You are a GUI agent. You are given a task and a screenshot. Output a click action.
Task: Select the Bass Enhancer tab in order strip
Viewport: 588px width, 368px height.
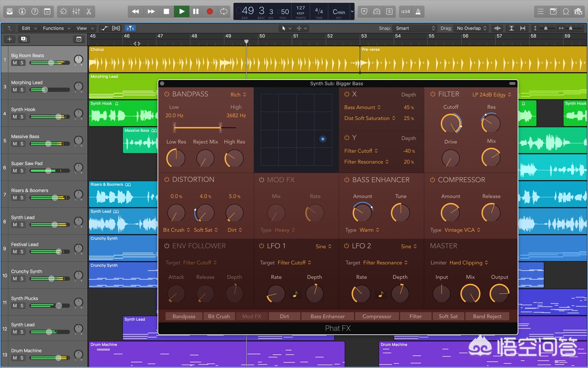point(327,316)
